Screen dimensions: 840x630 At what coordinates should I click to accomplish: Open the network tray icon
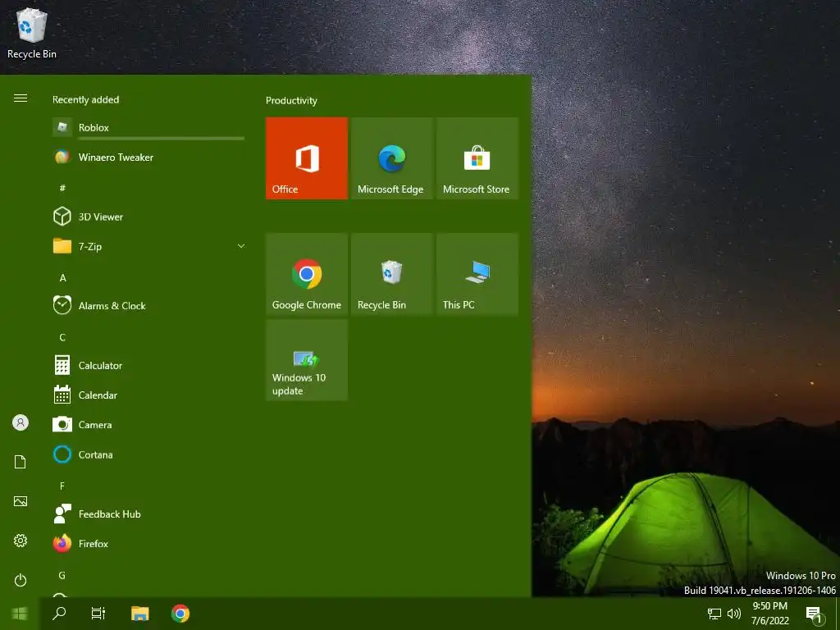pyautogui.click(x=714, y=614)
